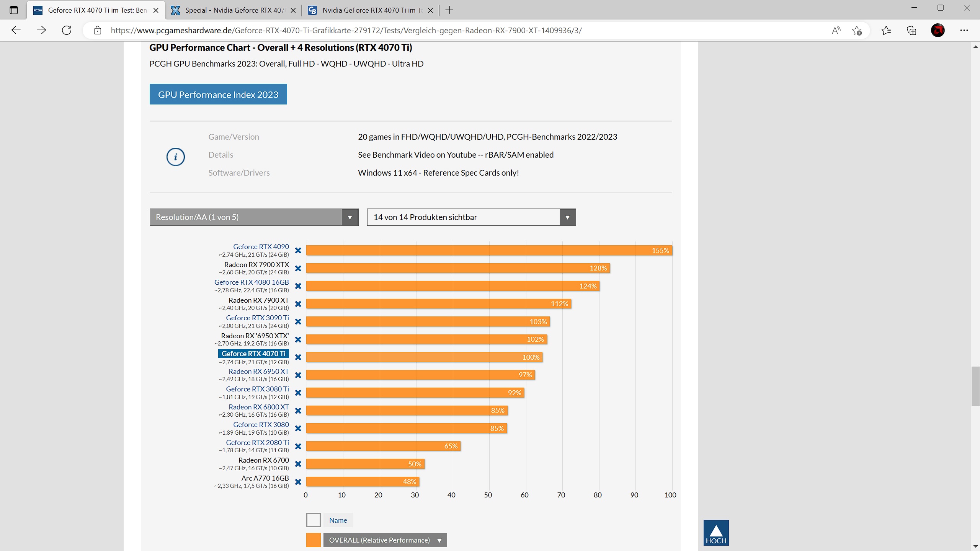The image size is (980, 551).
Task: Switch to Nvidia GeForce RTX 4070 Ti im Test tab
Action: [371, 10]
